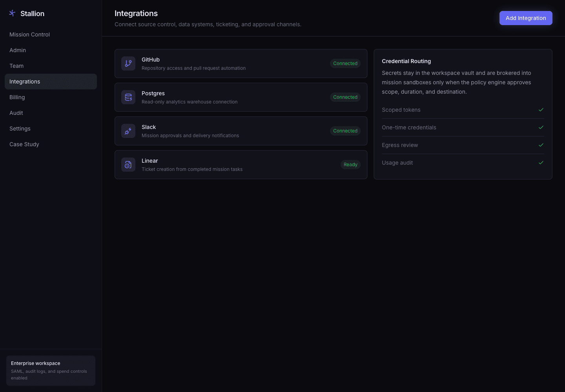Select Integrations in the sidebar

pos(51,82)
